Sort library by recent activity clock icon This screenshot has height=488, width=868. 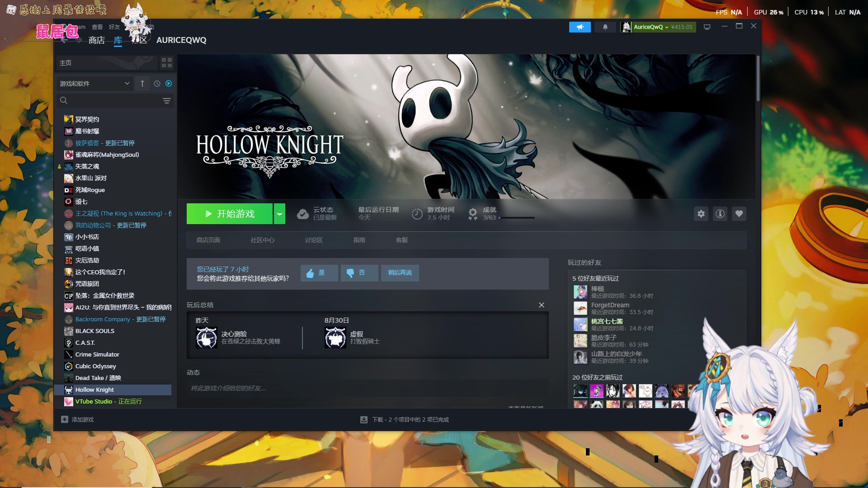(x=157, y=84)
